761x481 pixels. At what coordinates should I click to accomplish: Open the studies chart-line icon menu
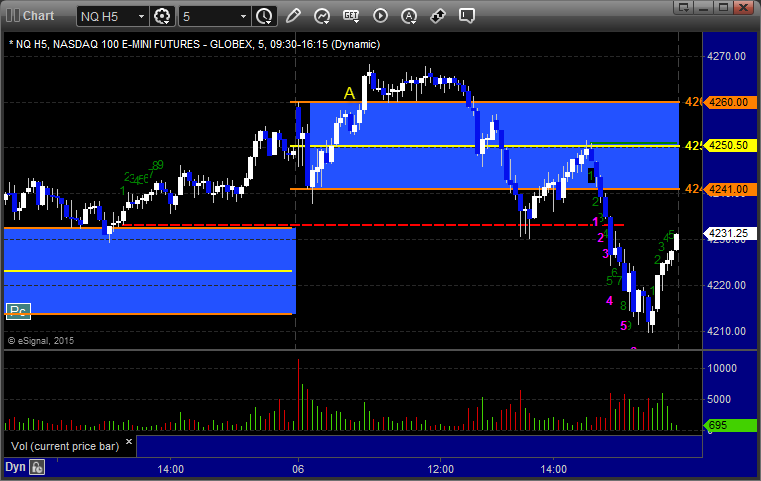click(x=322, y=16)
